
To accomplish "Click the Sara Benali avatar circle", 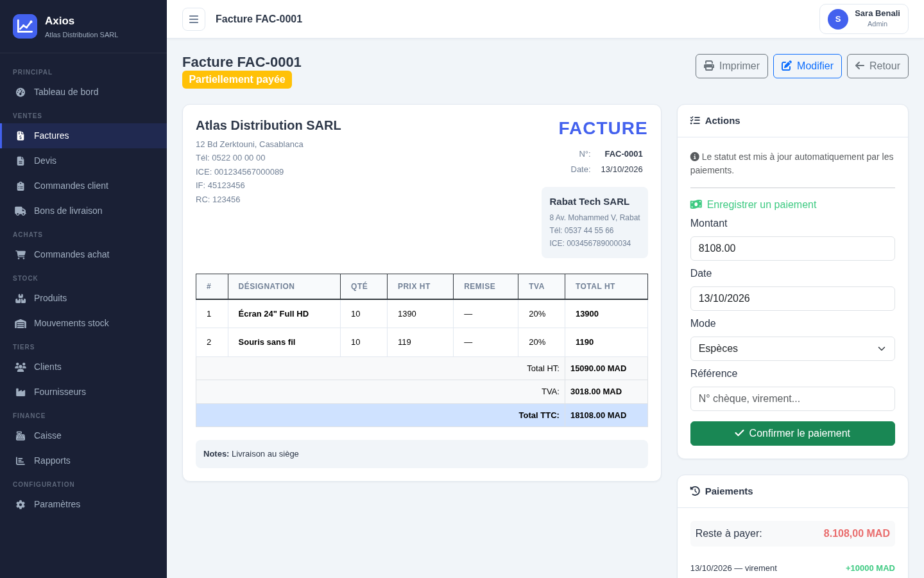I will [838, 19].
